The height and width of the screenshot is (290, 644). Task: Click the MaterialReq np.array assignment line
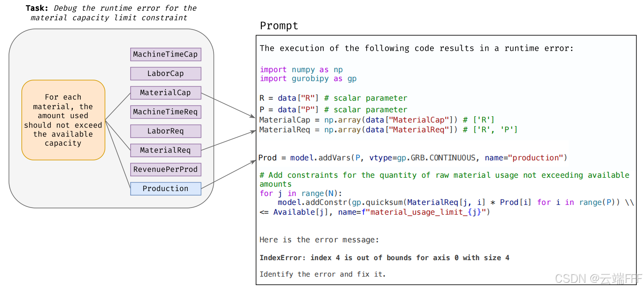click(x=388, y=130)
